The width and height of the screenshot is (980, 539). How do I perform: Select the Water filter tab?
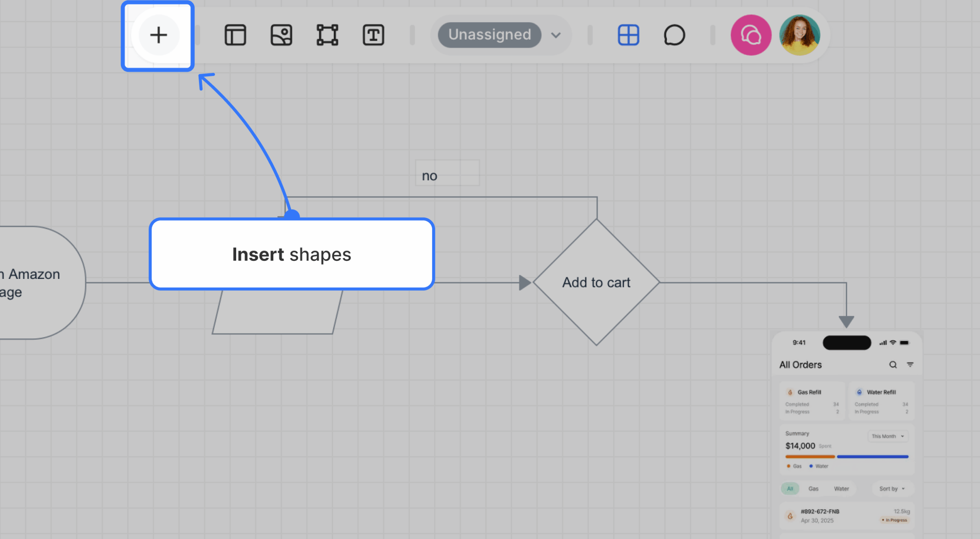[x=841, y=489]
